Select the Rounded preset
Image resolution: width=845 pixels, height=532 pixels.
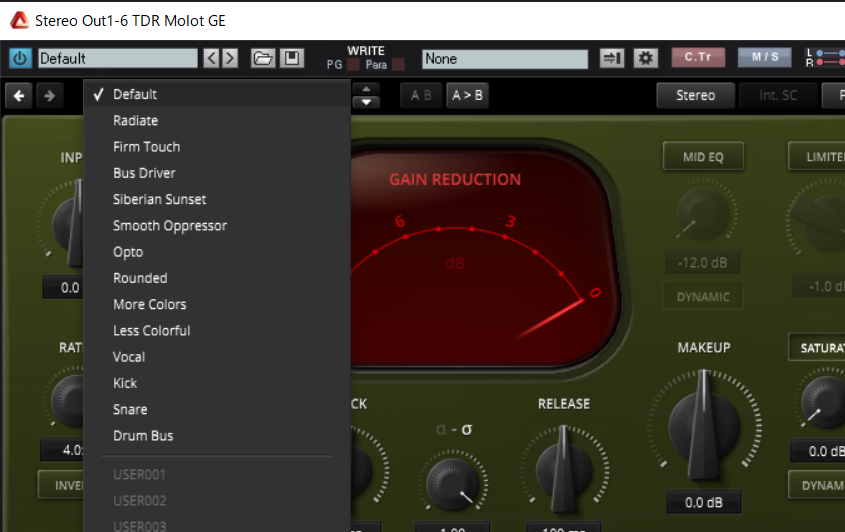(217, 278)
